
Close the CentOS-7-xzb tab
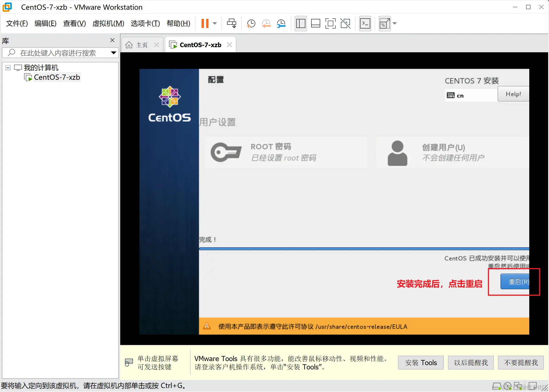229,45
